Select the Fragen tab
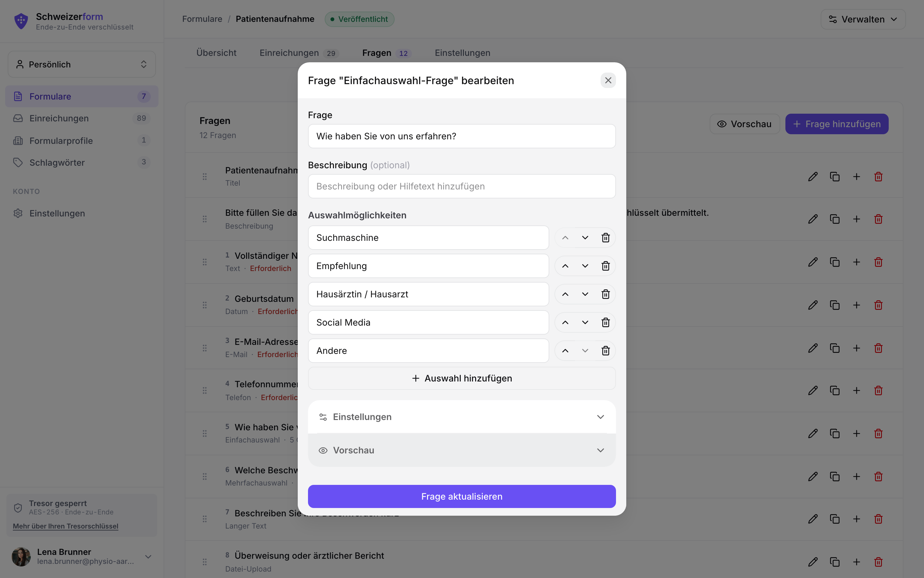Viewport: 924px width, 578px height. [386, 53]
